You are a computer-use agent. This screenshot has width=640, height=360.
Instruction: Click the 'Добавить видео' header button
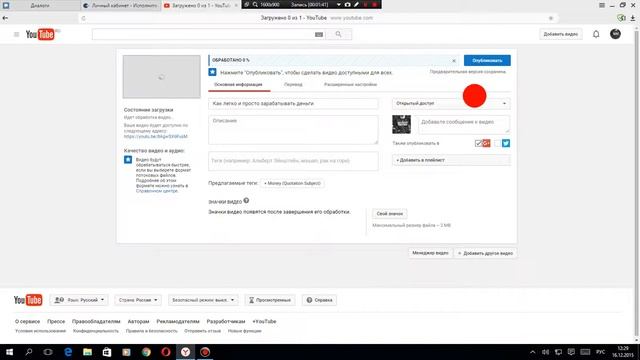pyautogui.click(x=560, y=34)
